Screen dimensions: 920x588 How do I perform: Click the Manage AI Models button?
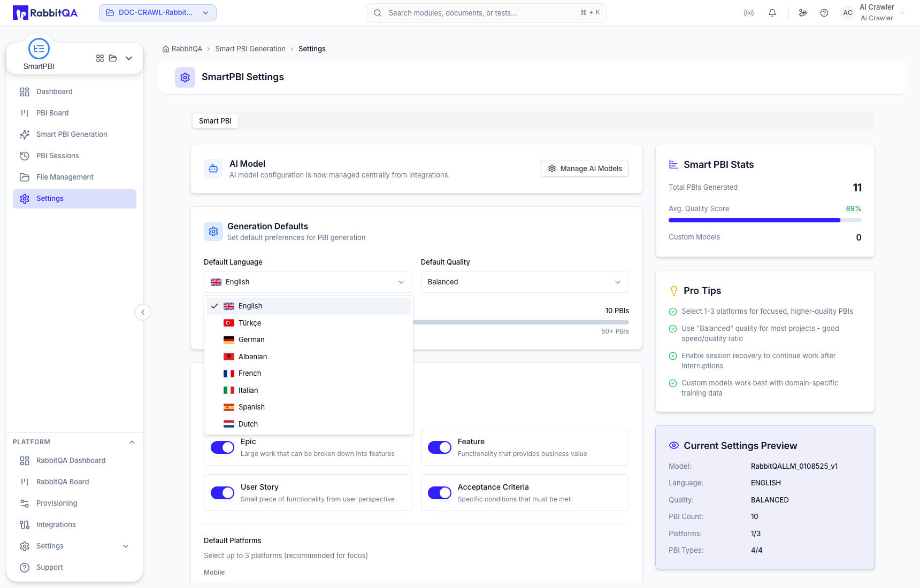coord(585,169)
